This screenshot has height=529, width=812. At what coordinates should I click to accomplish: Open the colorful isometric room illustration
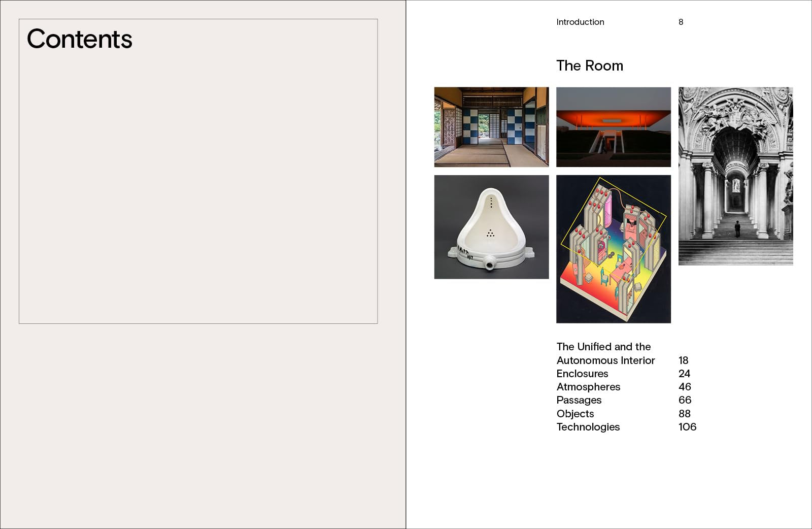pyautogui.click(x=614, y=249)
